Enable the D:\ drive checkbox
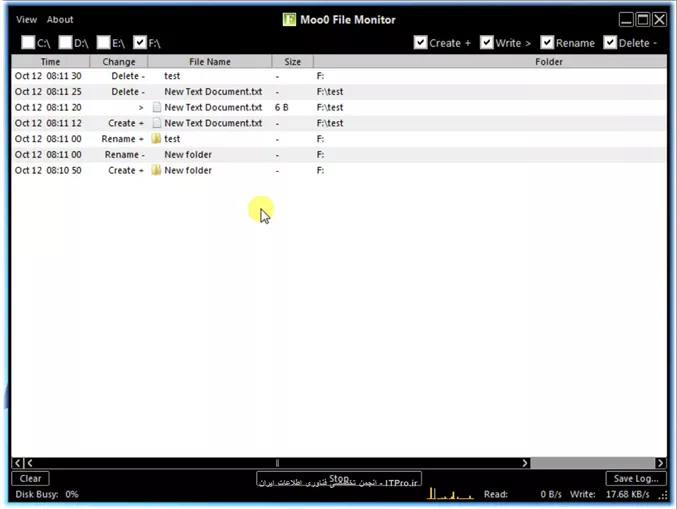The height and width of the screenshot is (509, 677). tap(65, 42)
